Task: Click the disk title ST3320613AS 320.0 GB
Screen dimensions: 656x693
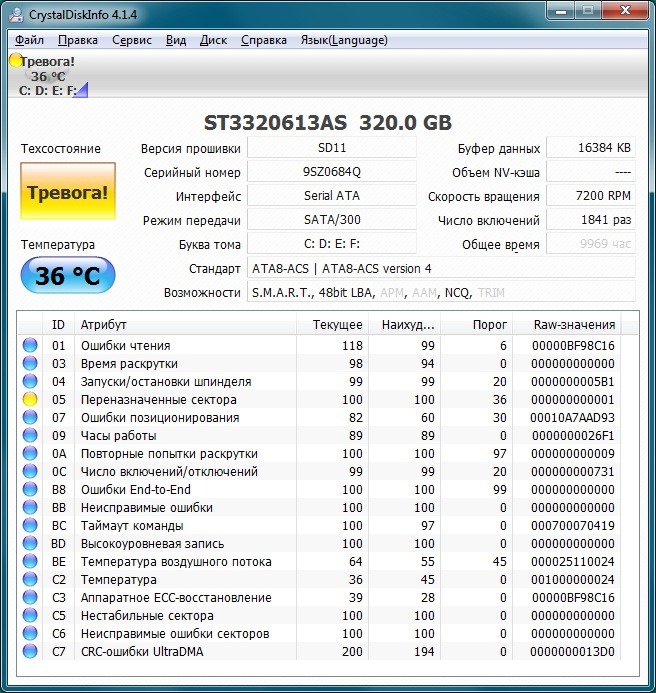Action: click(328, 123)
